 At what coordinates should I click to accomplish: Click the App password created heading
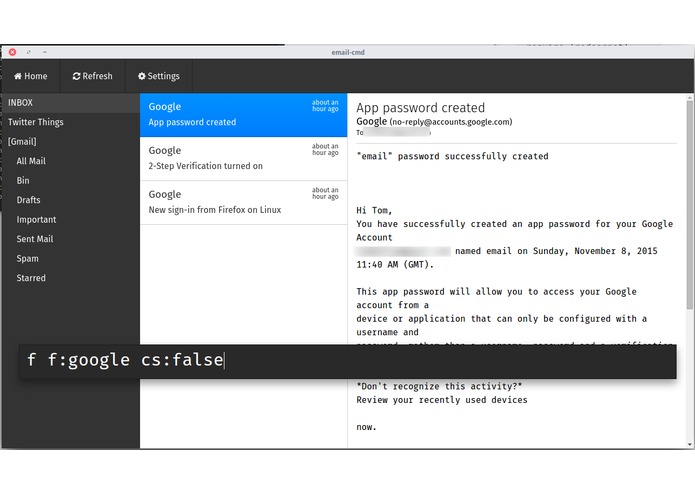[x=420, y=108]
